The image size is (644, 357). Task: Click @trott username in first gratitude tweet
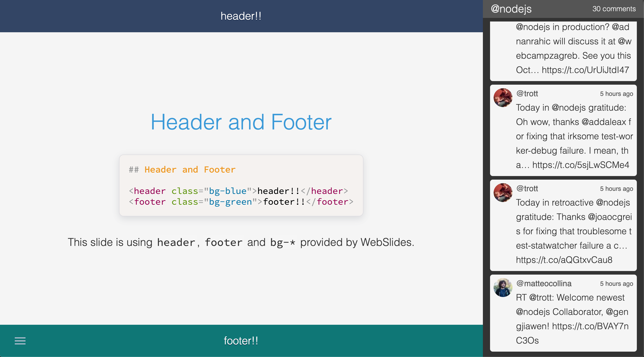[527, 94]
